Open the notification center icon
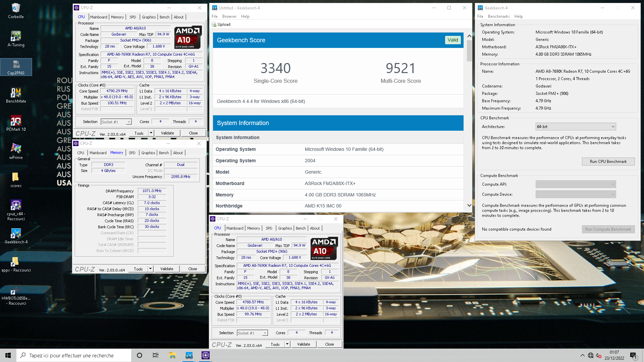This screenshot has height=362, width=644. [633, 355]
